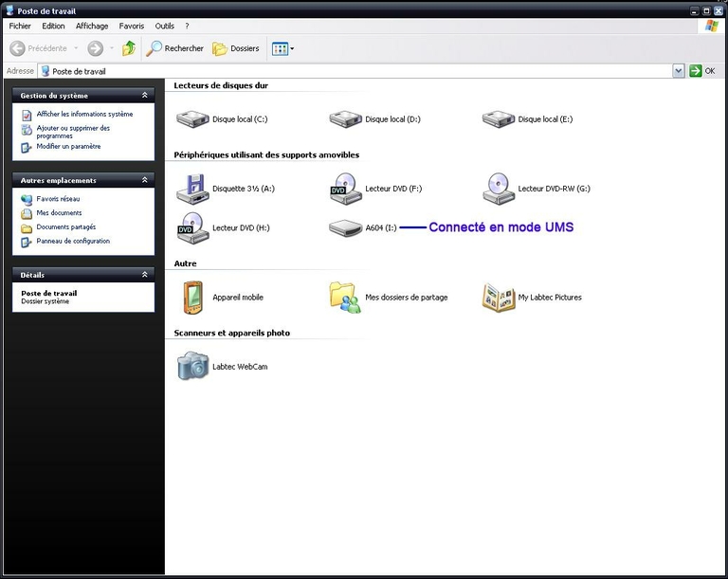Click the Mes documents sidebar icon
Viewport: 728px width, 579px height.
coord(27,213)
